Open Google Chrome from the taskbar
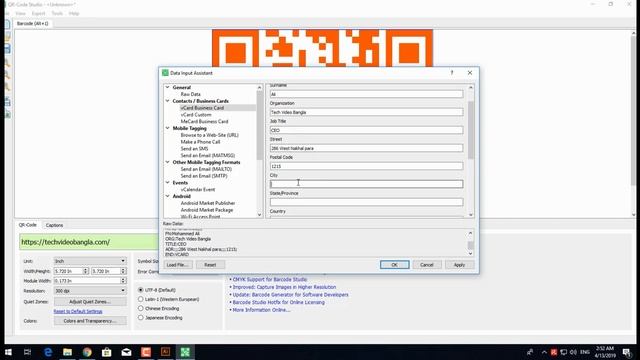This screenshot has width=640, height=360. tap(87, 352)
